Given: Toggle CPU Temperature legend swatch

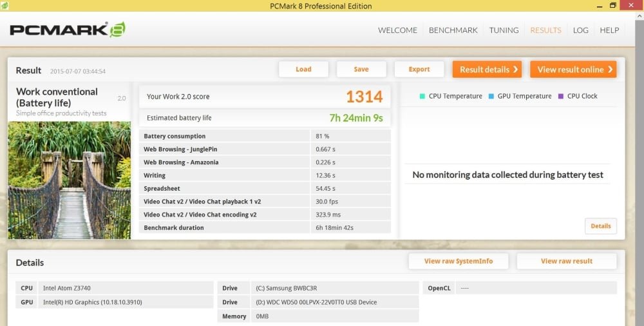Looking at the screenshot, I should point(422,96).
